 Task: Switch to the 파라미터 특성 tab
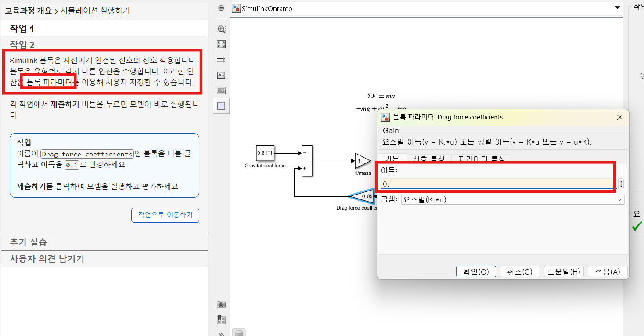(482, 159)
